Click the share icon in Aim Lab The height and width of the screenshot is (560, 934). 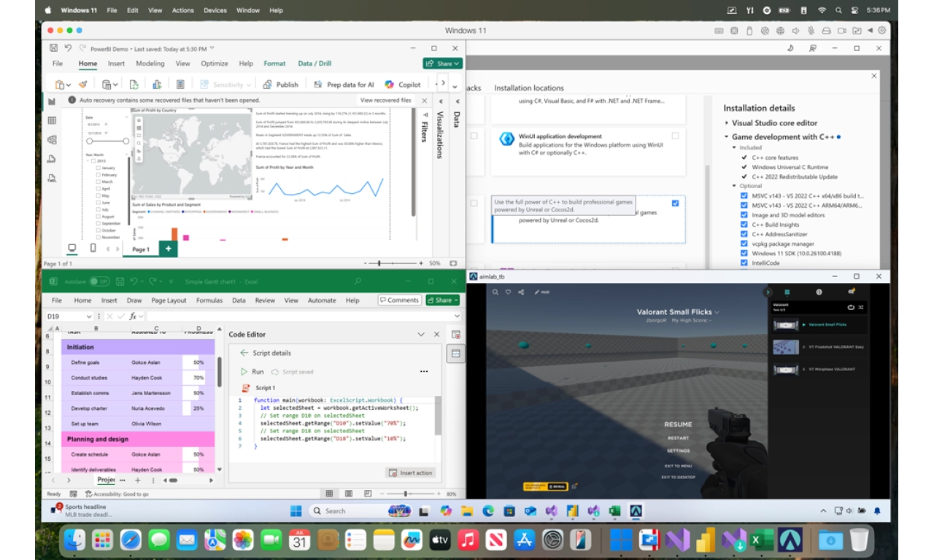click(521, 292)
